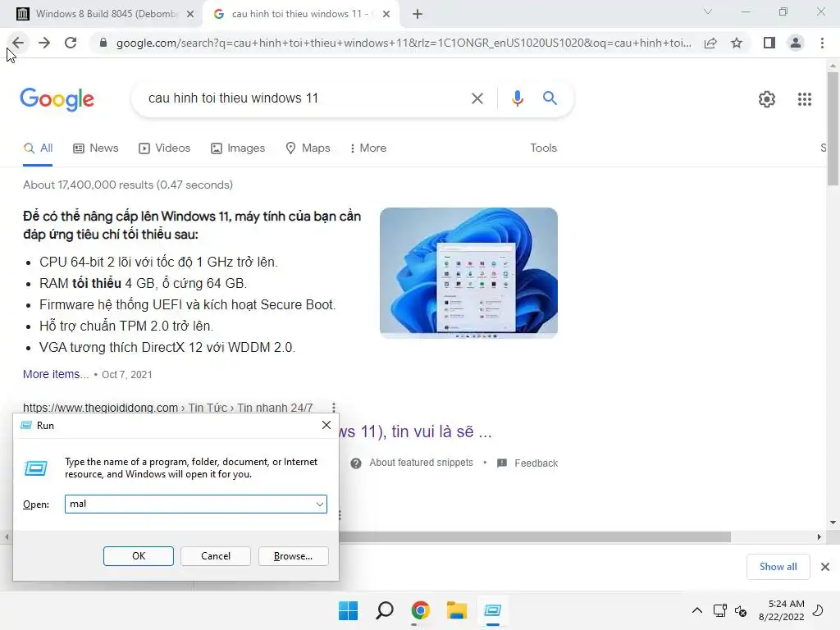
Task: Click the scroll right arrow
Action: tap(819, 536)
